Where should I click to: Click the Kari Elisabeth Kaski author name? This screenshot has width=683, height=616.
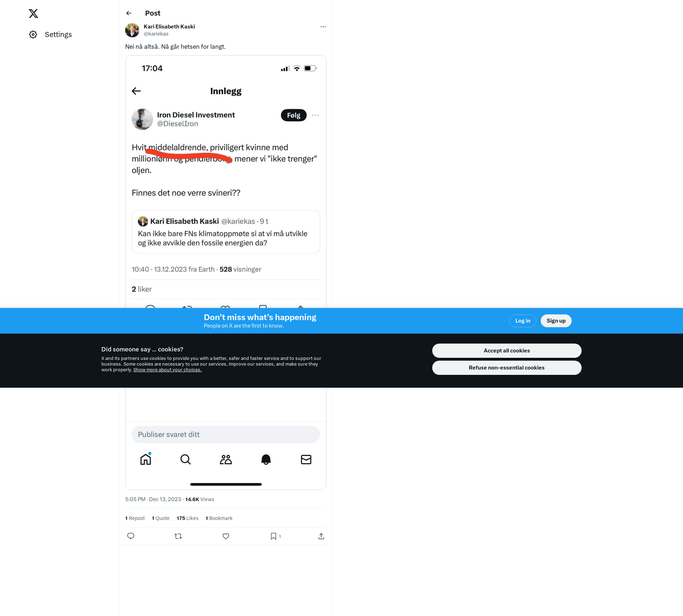tap(169, 27)
